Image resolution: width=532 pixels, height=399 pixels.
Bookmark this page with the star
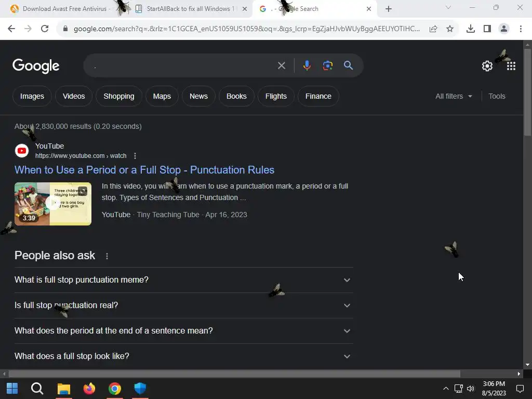(x=450, y=29)
